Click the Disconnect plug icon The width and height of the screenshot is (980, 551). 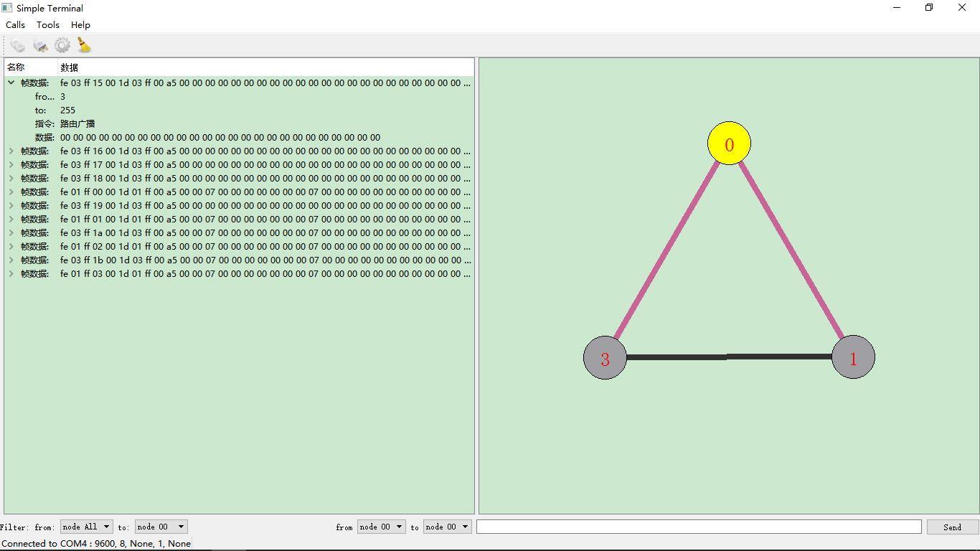click(40, 46)
